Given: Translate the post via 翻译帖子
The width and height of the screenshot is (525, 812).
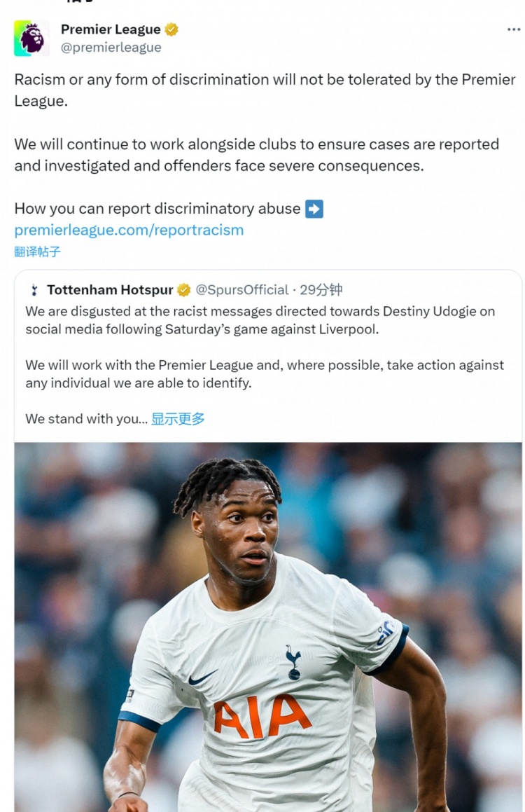Looking at the screenshot, I should coord(37,252).
